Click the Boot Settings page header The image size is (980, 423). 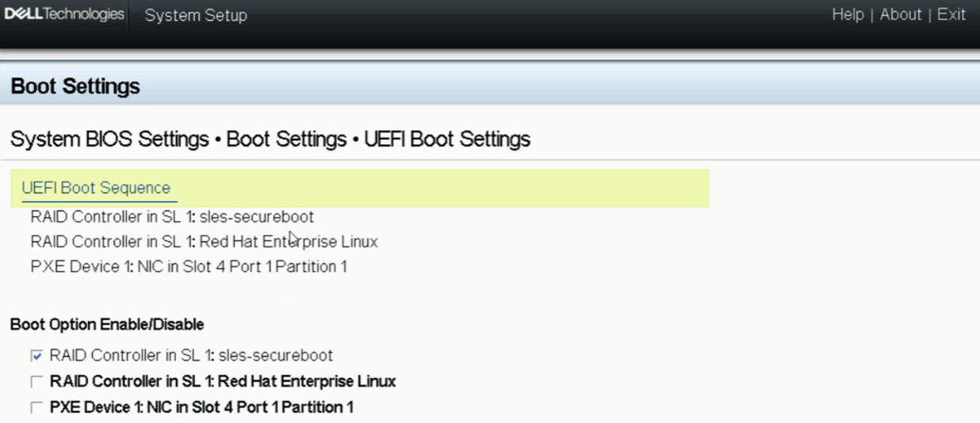[x=75, y=86]
